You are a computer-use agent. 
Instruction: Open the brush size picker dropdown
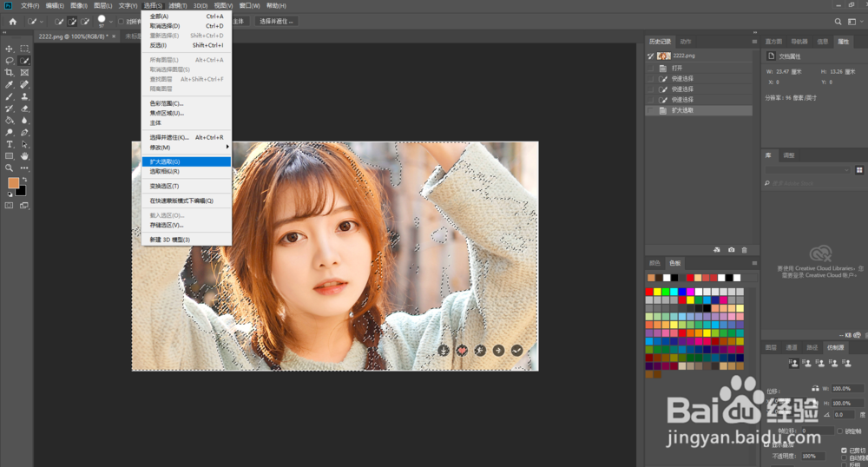(112, 21)
